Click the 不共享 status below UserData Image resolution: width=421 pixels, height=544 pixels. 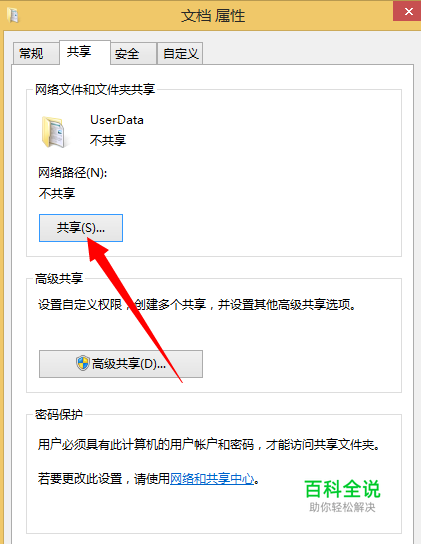click(x=108, y=140)
